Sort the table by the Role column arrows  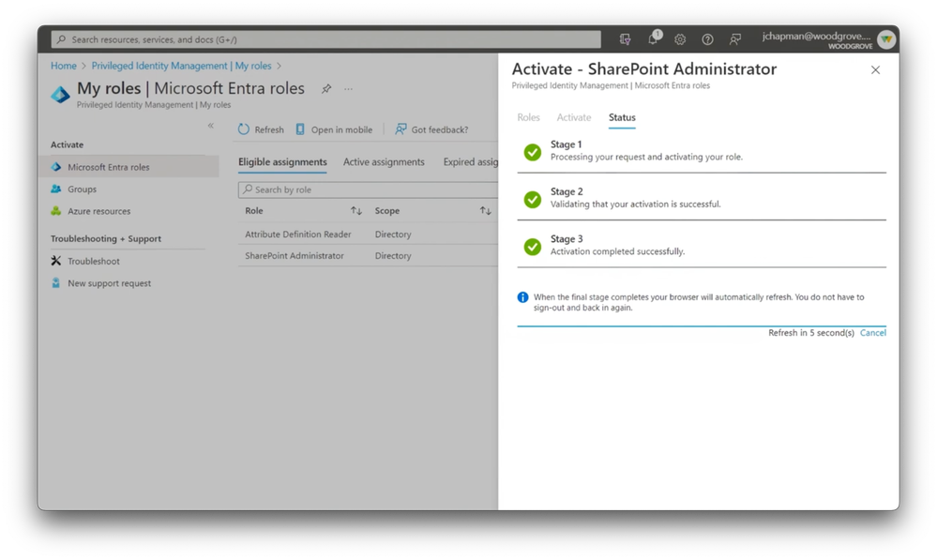pos(356,211)
